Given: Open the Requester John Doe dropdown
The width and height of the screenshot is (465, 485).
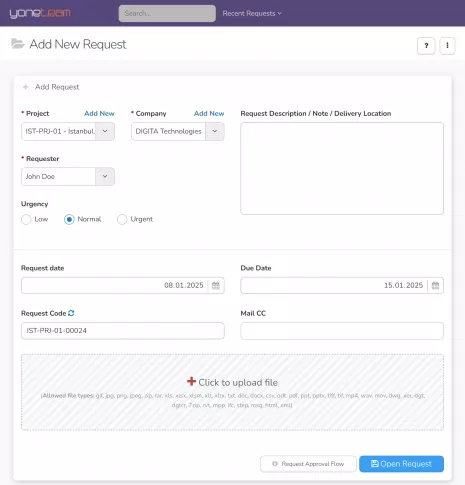Looking at the screenshot, I should 68,177.
